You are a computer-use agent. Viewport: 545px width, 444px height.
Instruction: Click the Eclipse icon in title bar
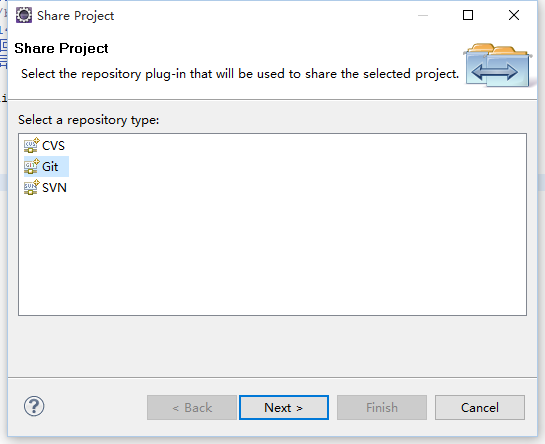coord(24,15)
